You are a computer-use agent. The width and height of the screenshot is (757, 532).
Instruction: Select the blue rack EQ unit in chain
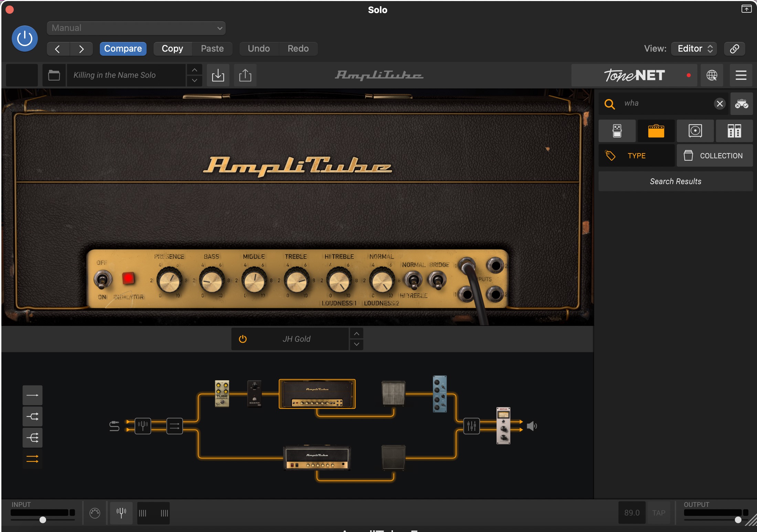(x=440, y=394)
